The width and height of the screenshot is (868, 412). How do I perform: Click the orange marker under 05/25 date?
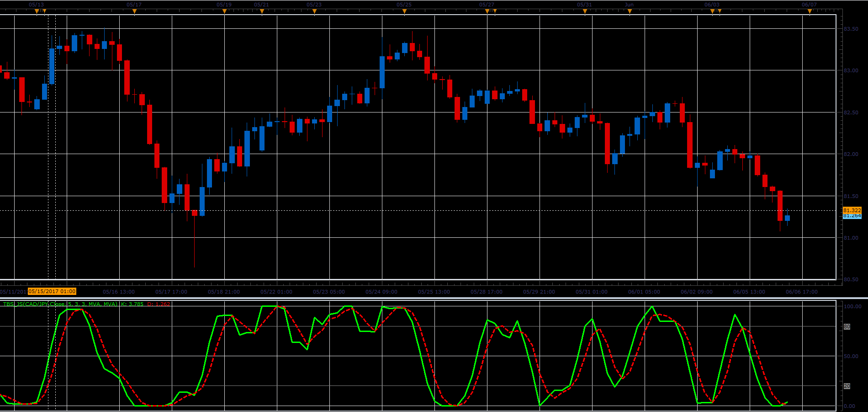pyautogui.click(x=404, y=11)
